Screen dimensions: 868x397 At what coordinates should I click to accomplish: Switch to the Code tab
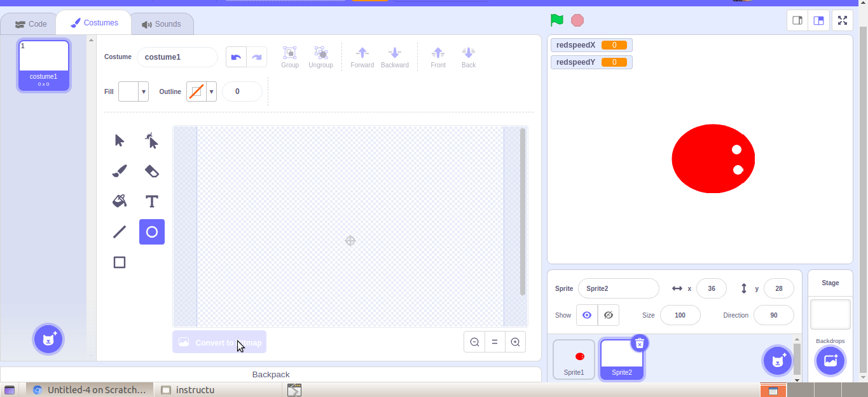click(x=29, y=23)
